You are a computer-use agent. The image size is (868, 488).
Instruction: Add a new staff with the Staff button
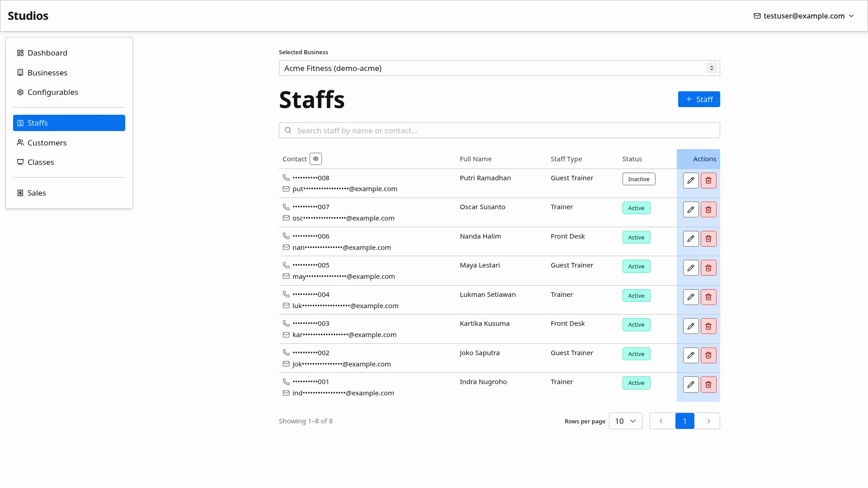coord(699,99)
